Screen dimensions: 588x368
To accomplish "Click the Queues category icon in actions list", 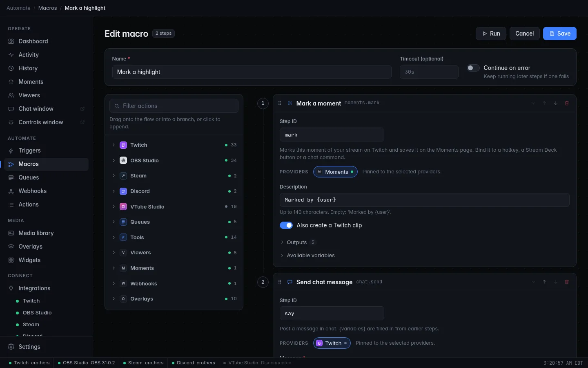I will pos(123,222).
